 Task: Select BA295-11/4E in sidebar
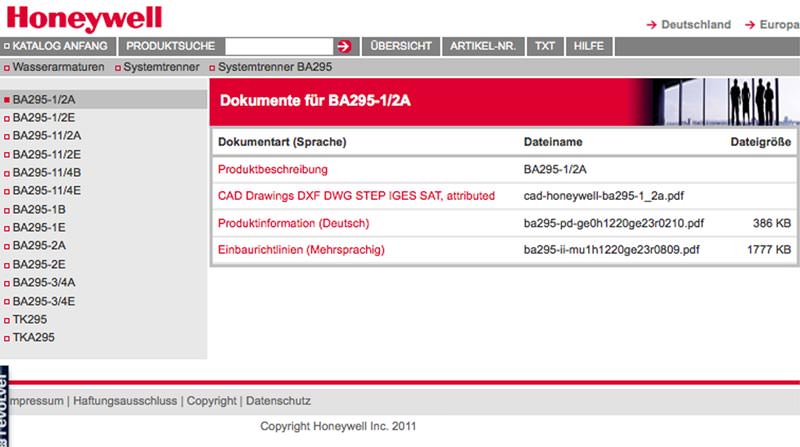(47, 191)
